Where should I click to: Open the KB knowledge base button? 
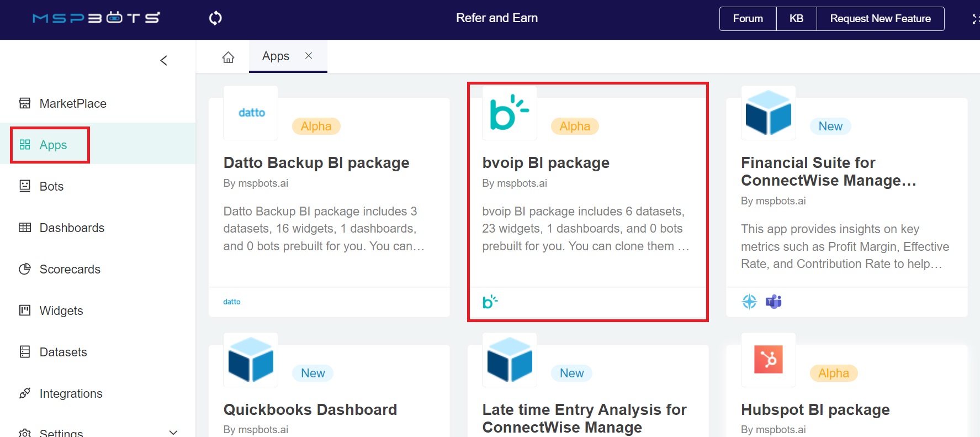point(796,19)
